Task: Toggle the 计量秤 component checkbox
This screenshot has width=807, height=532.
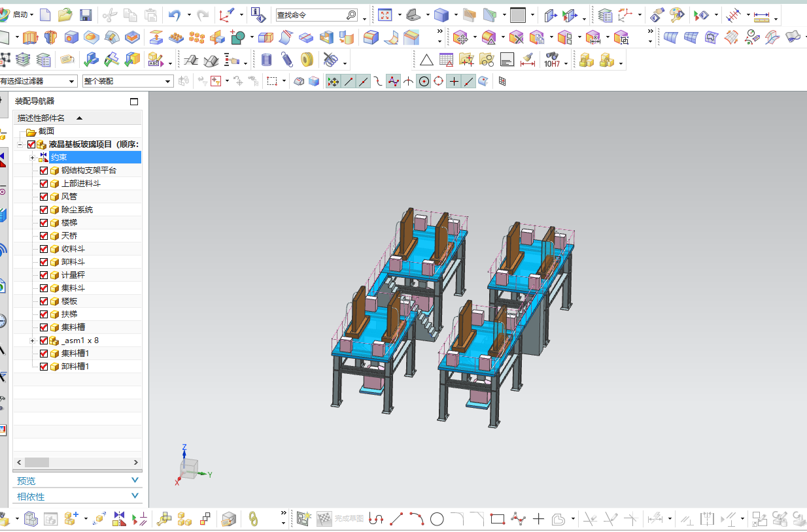Action: point(44,275)
